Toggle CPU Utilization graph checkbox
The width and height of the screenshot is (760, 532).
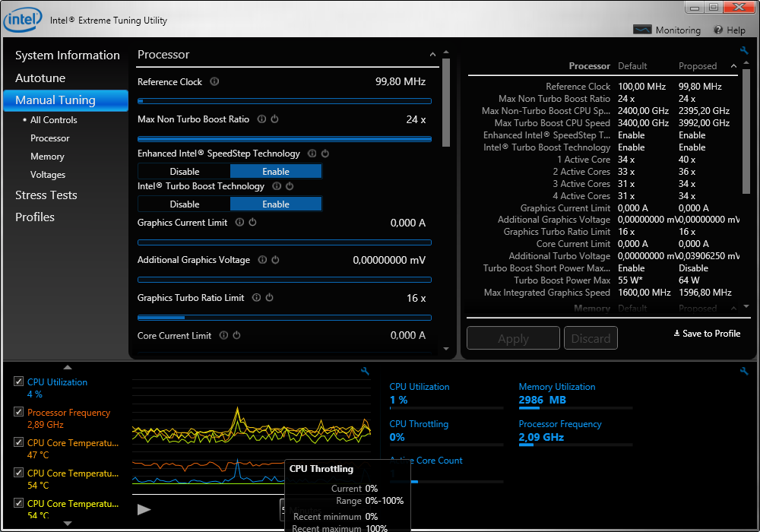(x=18, y=382)
